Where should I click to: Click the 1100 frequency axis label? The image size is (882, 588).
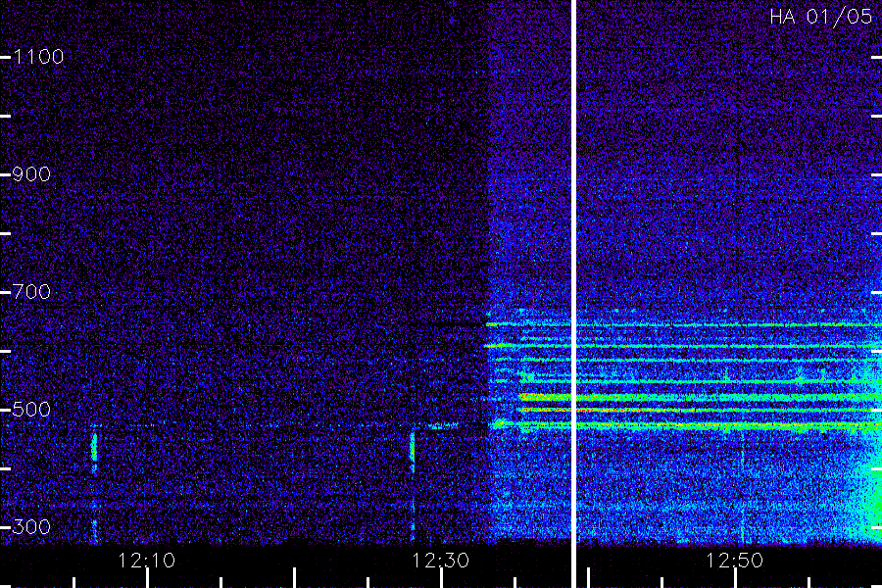(x=38, y=57)
